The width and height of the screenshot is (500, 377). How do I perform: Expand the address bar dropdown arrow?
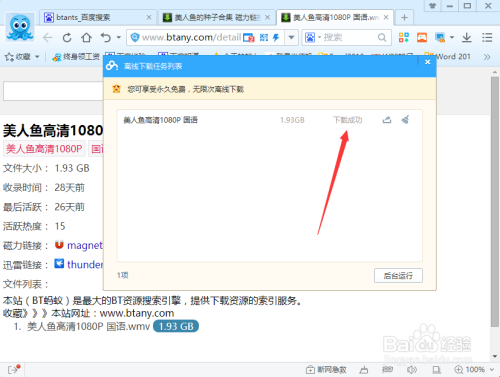click(291, 37)
